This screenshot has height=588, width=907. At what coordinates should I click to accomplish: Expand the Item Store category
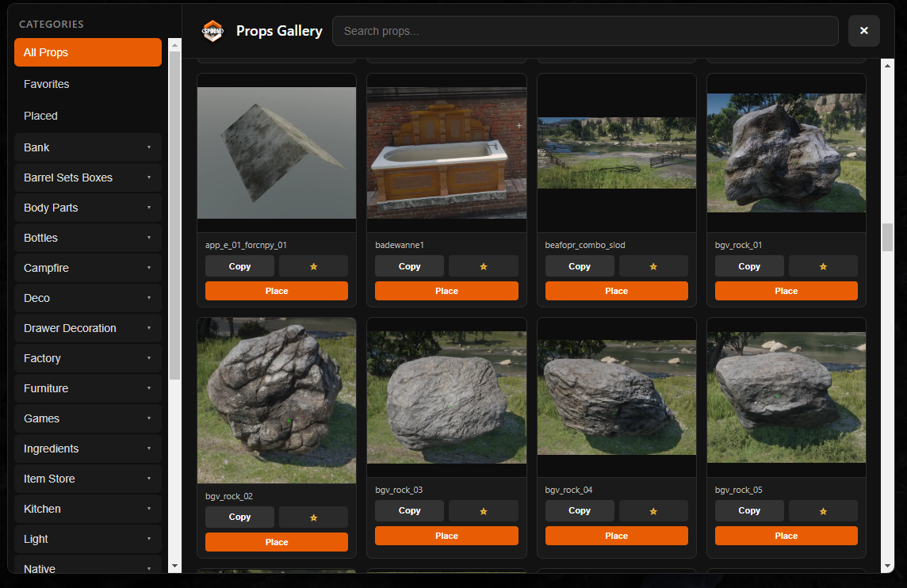[88, 479]
